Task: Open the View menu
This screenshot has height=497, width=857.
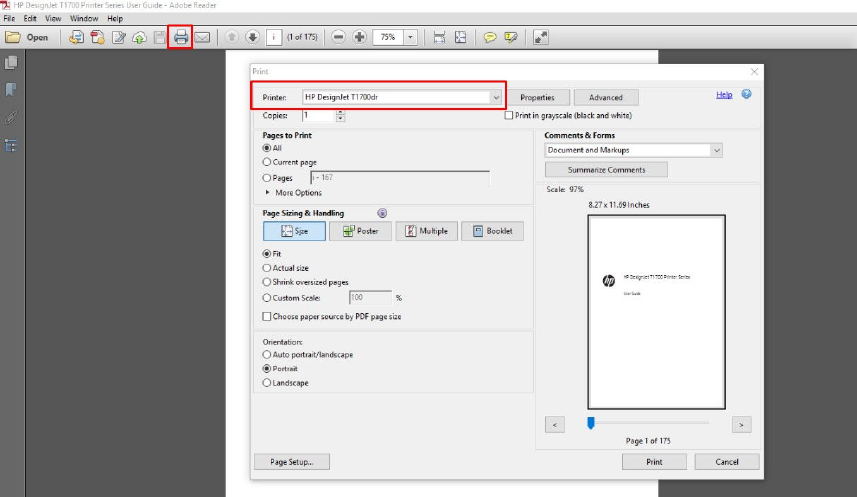Action: pos(53,19)
